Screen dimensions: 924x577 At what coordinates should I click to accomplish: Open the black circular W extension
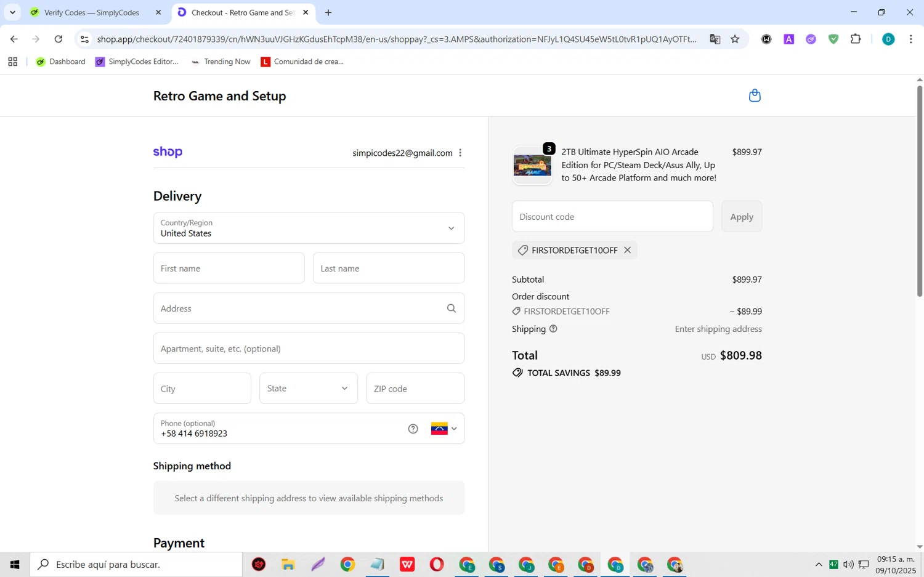[x=766, y=39]
